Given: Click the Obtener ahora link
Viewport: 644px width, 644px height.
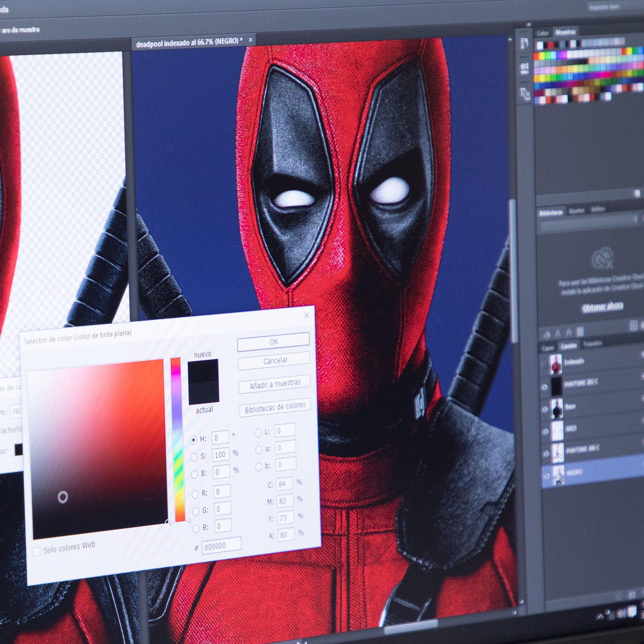Looking at the screenshot, I should pyautogui.click(x=603, y=307).
